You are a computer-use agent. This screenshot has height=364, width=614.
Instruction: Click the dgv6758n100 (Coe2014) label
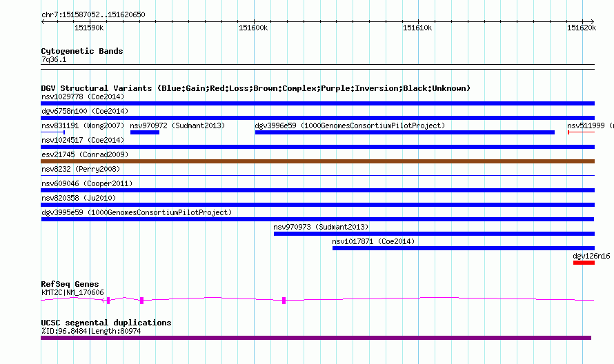(x=85, y=111)
